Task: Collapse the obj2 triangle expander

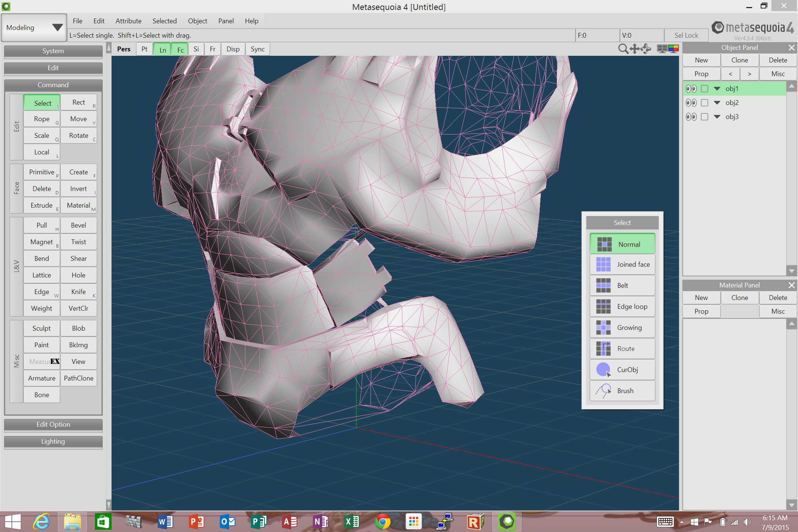Action: coord(717,103)
